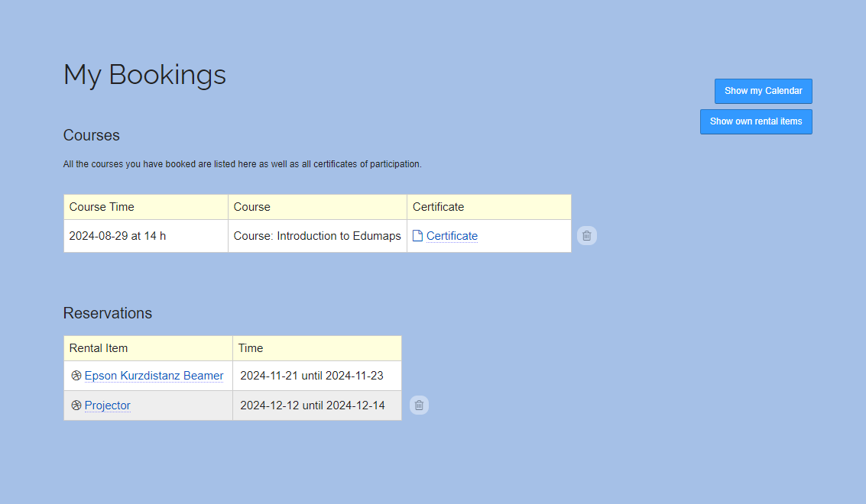The image size is (866, 504).
Task: Click the 'Course Time' column header
Action: pos(146,207)
